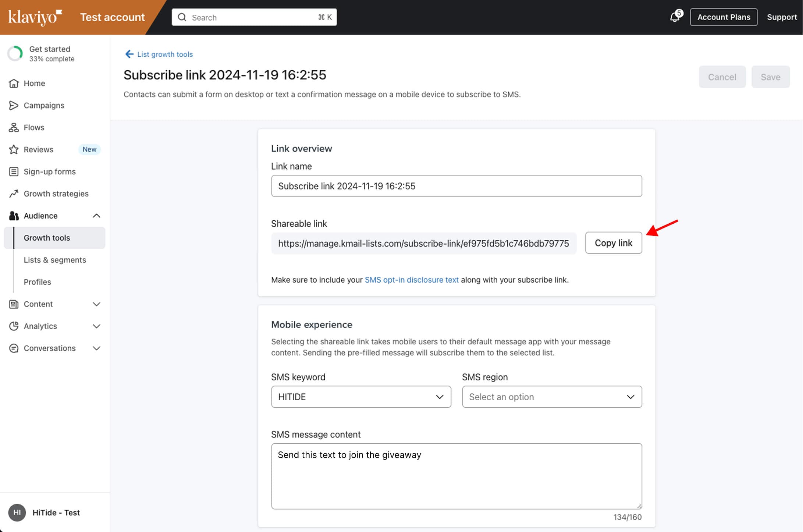803x532 pixels.
Task: Click the Audience section icon
Action: point(13,215)
